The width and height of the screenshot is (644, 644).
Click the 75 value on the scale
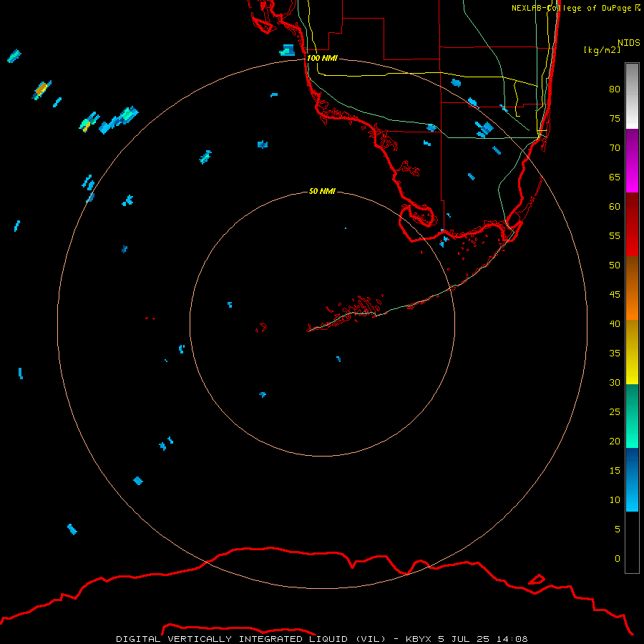(x=615, y=119)
